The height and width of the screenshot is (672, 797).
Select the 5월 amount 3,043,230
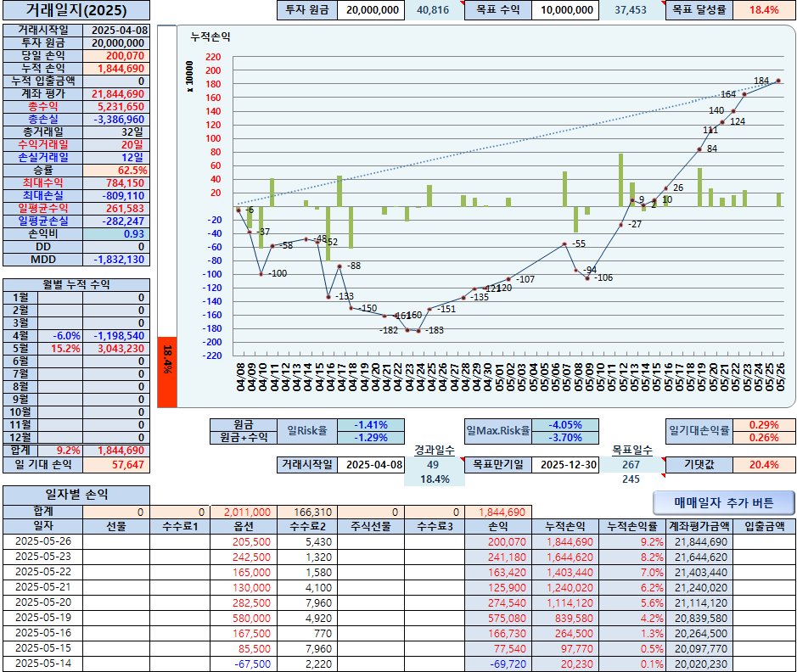click(x=116, y=349)
